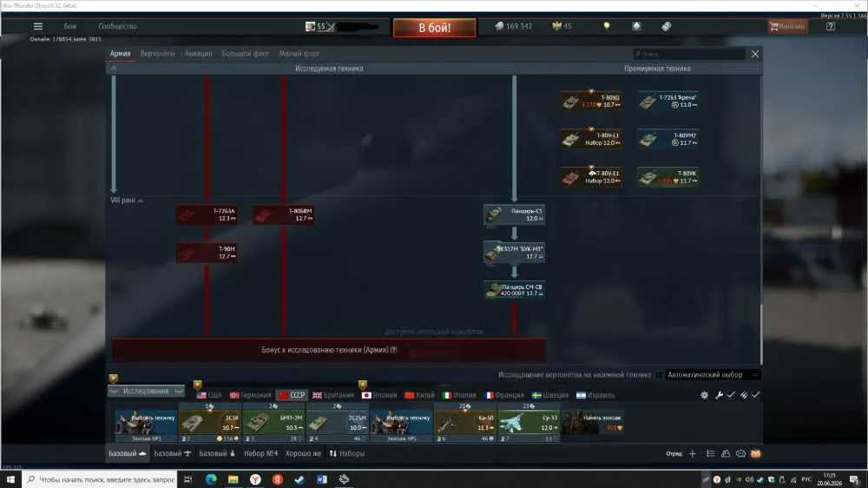Close the research tree window
The height and width of the screenshot is (488, 868).
click(x=755, y=54)
